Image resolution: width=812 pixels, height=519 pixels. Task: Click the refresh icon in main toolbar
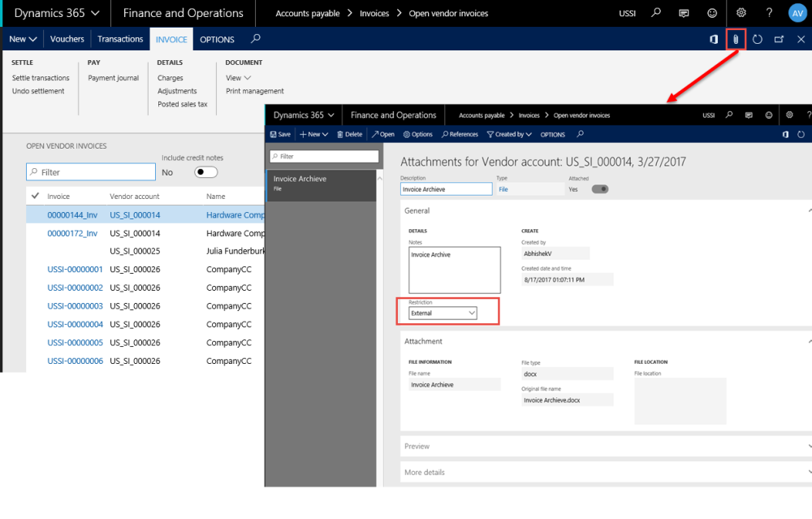click(757, 39)
